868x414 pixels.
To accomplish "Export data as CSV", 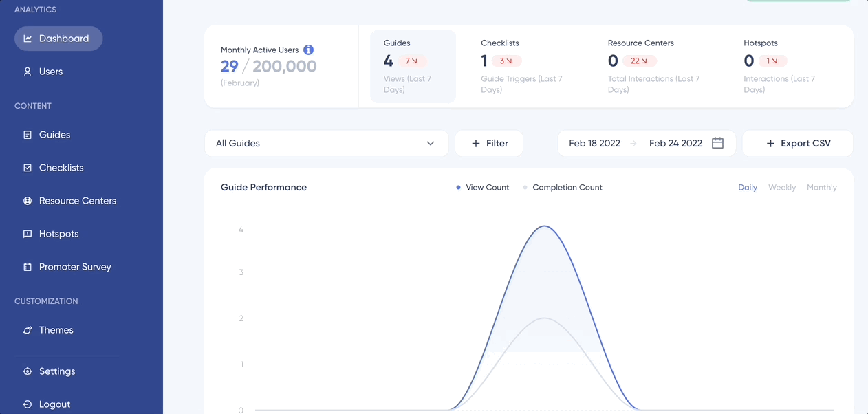I will click(x=797, y=143).
